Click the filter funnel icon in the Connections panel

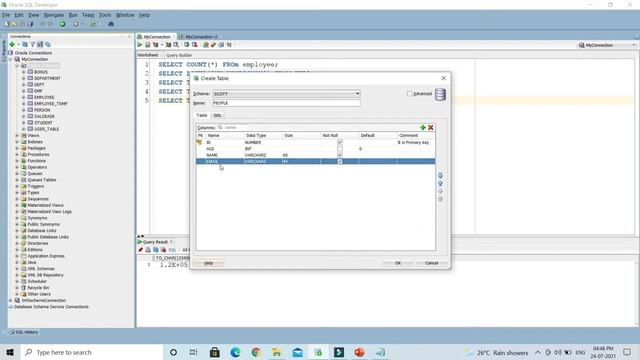point(32,44)
